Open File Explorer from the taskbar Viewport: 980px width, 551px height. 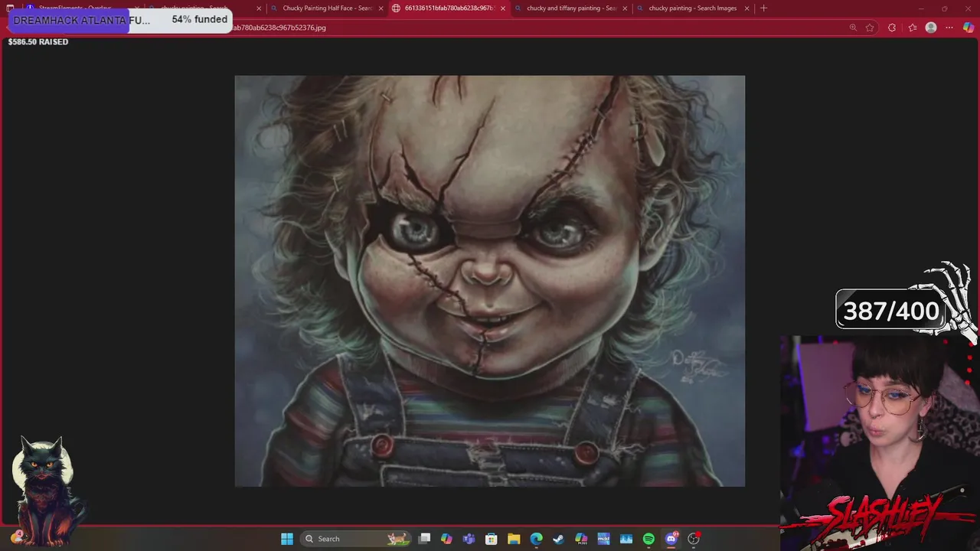point(514,539)
